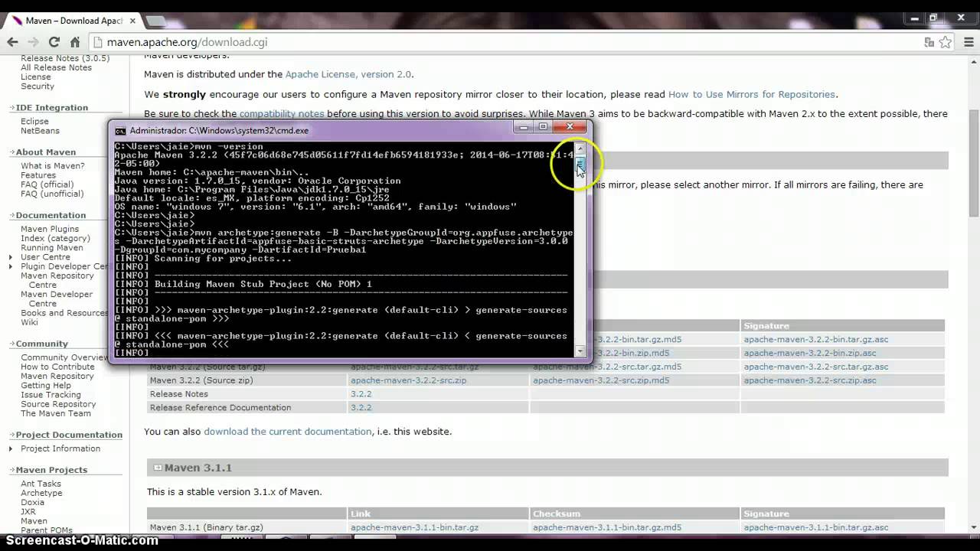Screen dimensions: 980x551
Task: Open the Doxia sidebar link
Action: click(x=32, y=503)
